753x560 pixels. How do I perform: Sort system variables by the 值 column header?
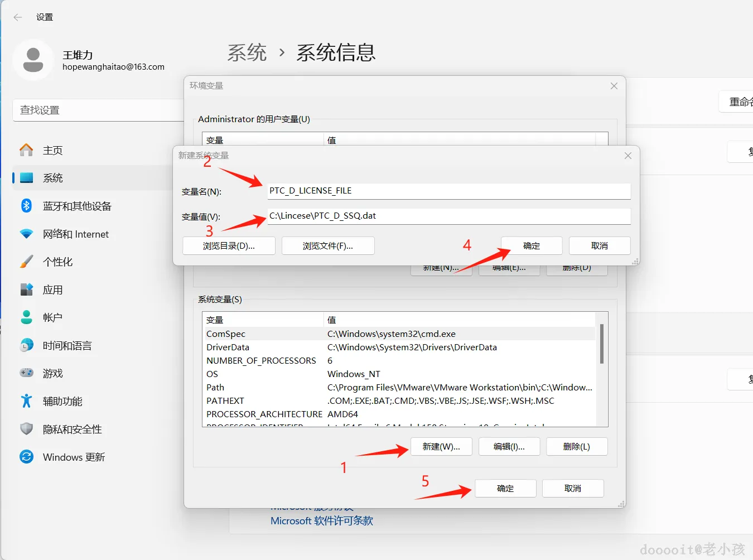(x=460, y=320)
